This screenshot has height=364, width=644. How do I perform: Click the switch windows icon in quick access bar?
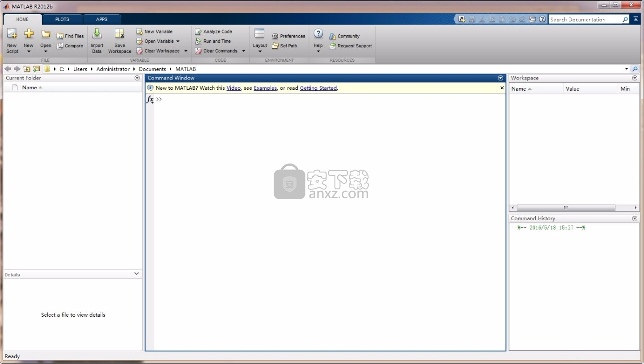[x=532, y=19]
